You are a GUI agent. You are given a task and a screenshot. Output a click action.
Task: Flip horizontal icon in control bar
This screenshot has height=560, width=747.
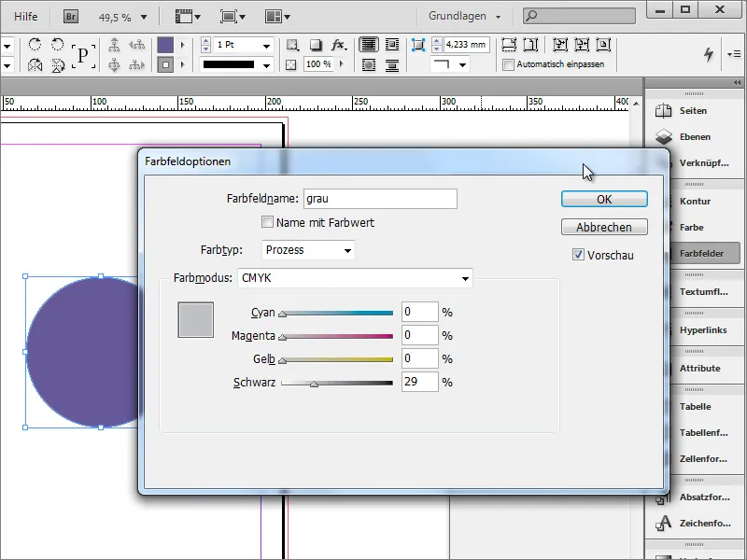click(35, 64)
